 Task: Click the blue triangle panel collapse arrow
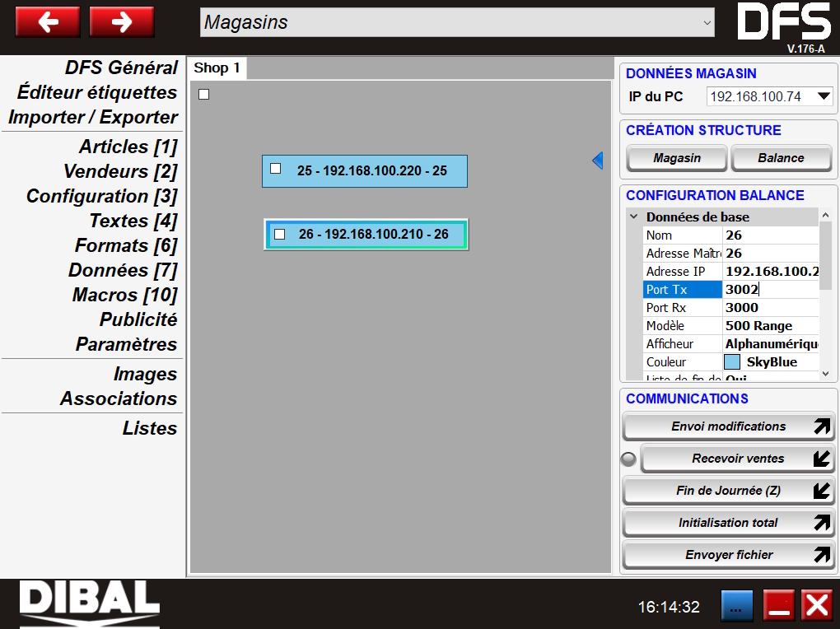(x=598, y=161)
